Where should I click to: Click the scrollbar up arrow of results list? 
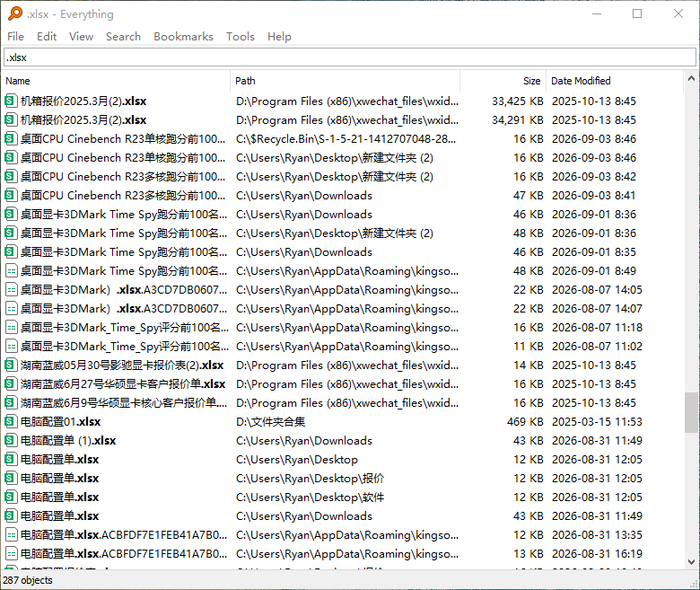[691, 78]
